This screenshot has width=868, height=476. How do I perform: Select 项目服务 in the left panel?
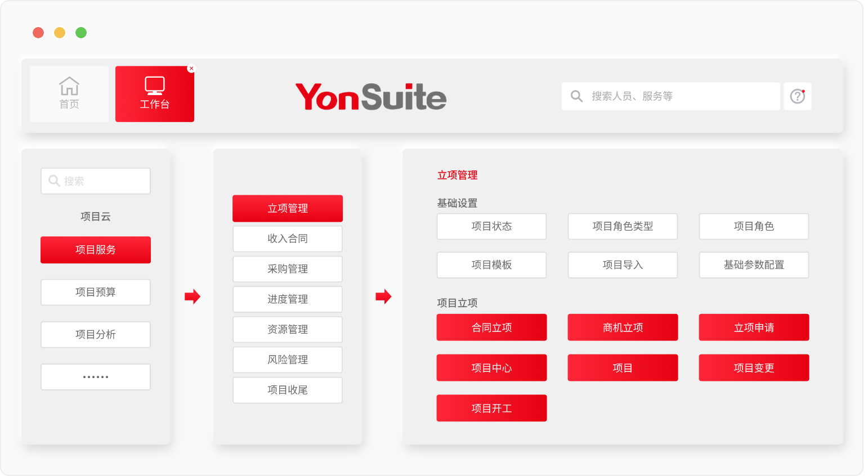click(96, 250)
